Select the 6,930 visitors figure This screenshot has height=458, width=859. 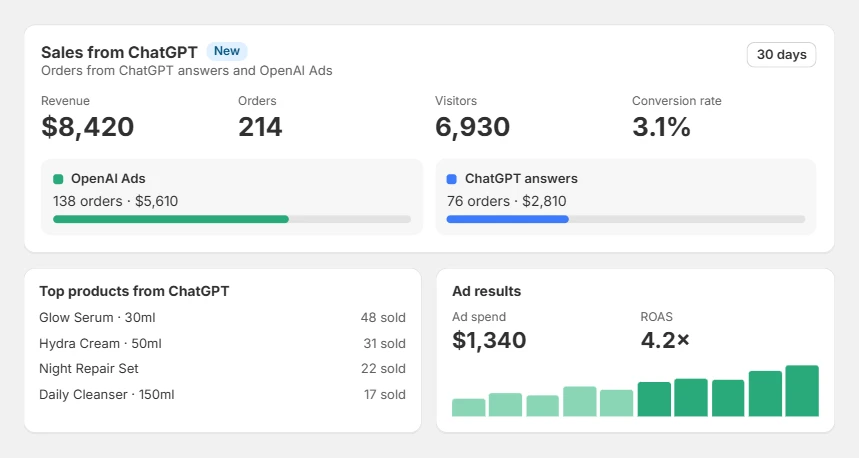pyautogui.click(x=472, y=127)
